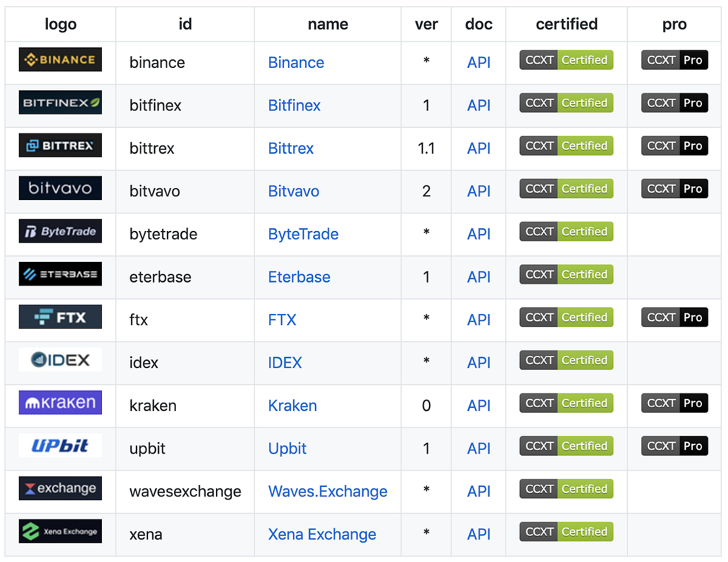The width and height of the screenshot is (728, 562).
Task: Select the Bitfinex logo icon
Action: [x=60, y=102]
